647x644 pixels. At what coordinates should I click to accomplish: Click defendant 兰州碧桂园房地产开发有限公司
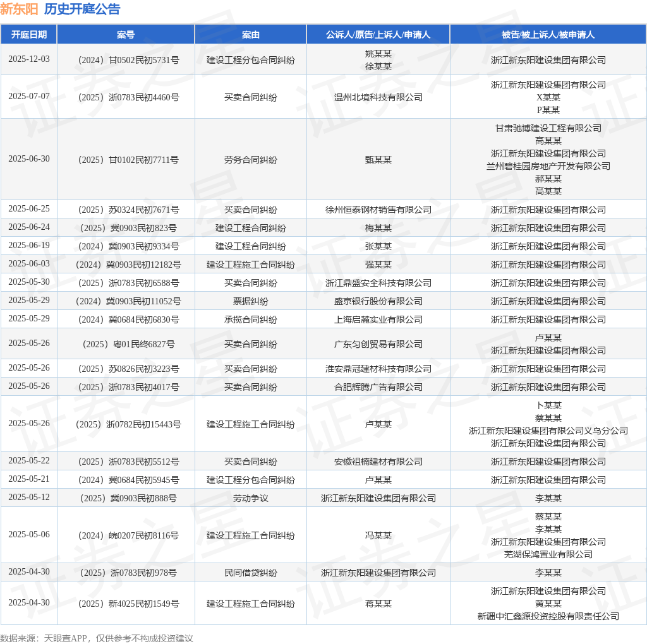click(548, 166)
